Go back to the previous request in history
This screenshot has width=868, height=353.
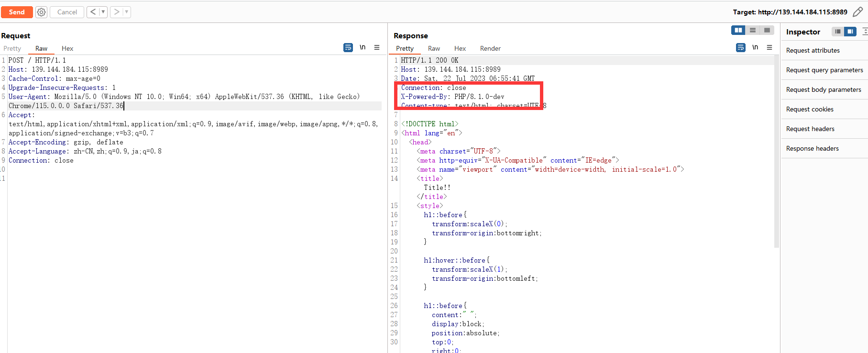coord(93,12)
